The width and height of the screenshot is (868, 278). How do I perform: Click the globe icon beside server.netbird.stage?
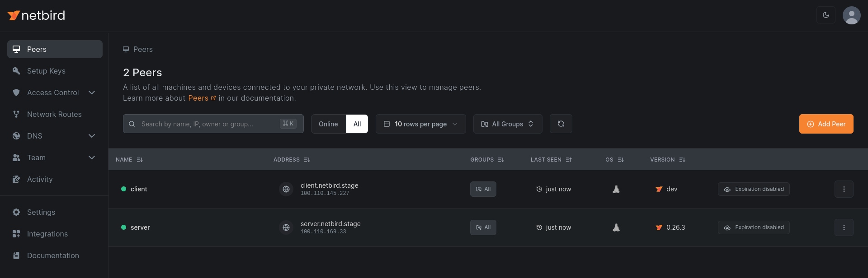click(x=286, y=227)
